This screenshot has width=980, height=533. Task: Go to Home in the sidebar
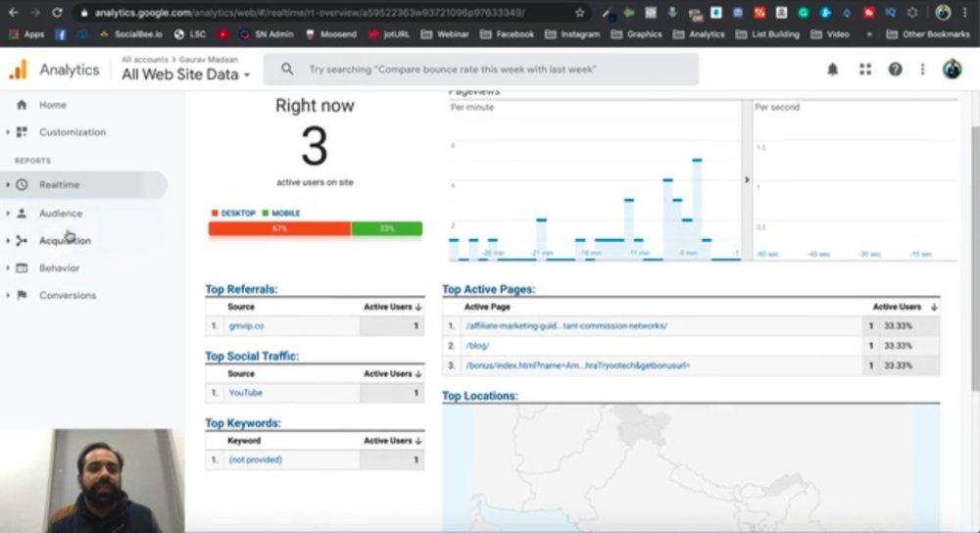pos(53,105)
